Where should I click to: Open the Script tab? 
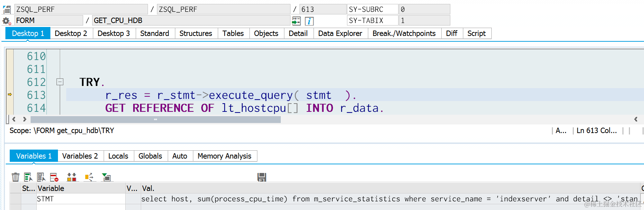pos(477,33)
